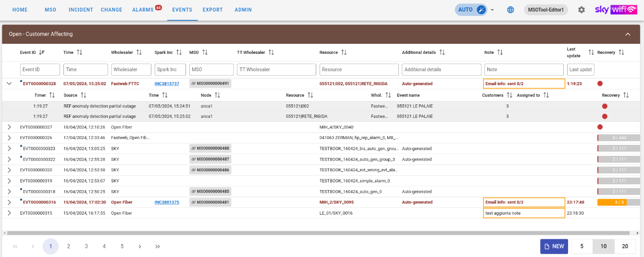Switch to the INCIDENT tab

81,10
